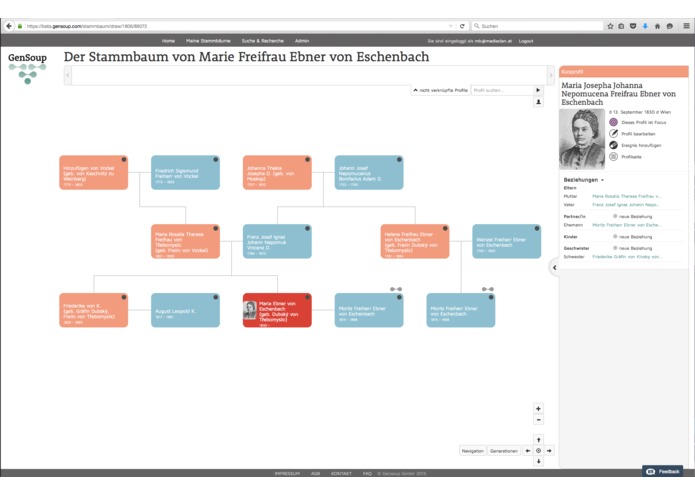Open the browser hamburger menu

[686, 26]
